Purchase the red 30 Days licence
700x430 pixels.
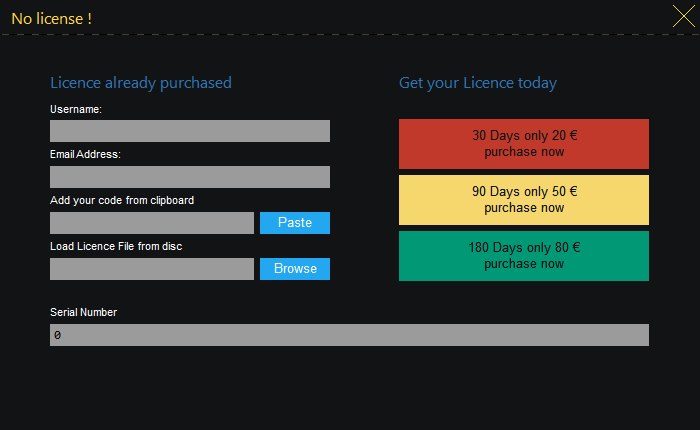tap(524, 144)
